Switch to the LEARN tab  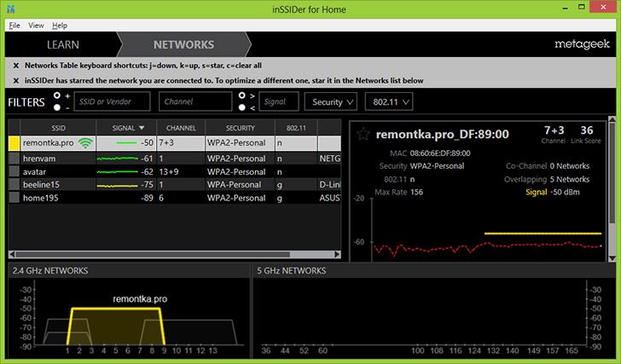point(62,44)
